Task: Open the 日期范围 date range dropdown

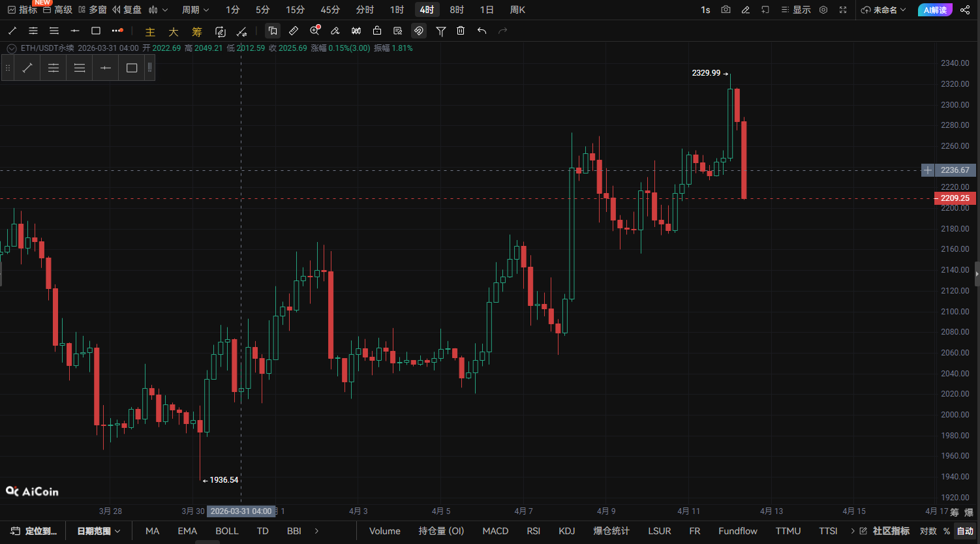Action: pyautogui.click(x=99, y=531)
